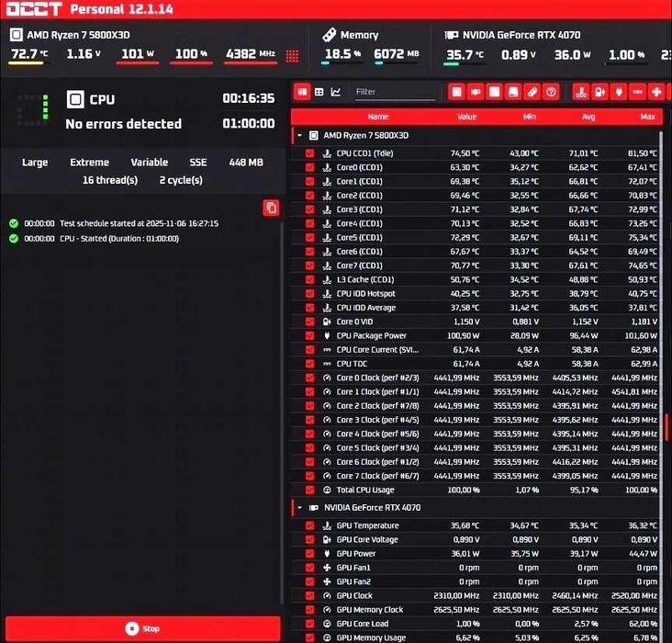
Task: Click the green status icon for test schedule started
Action: [x=14, y=223]
